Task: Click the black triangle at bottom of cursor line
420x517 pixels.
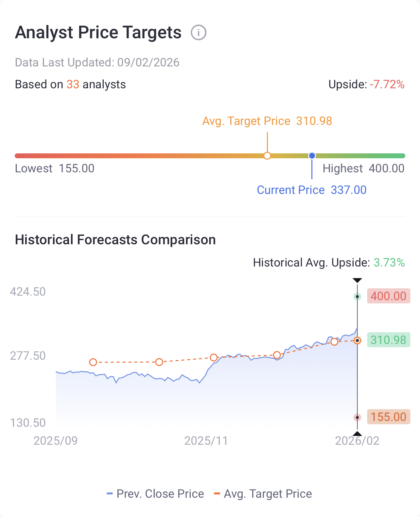Action: pos(357,434)
